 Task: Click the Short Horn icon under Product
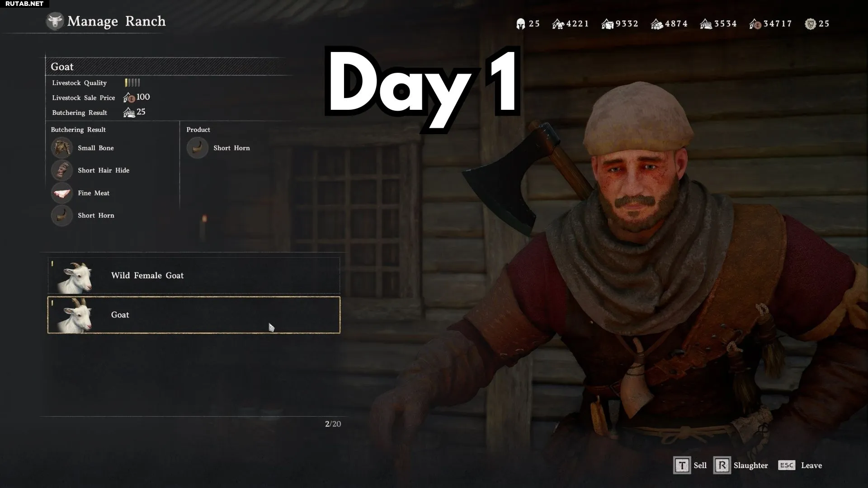click(x=197, y=148)
